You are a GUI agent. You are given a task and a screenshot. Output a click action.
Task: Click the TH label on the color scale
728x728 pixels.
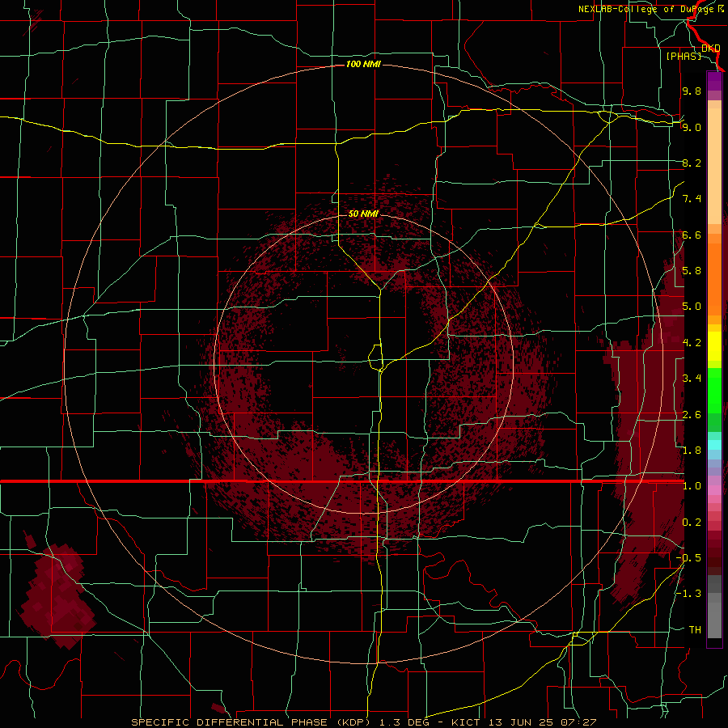(695, 630)
